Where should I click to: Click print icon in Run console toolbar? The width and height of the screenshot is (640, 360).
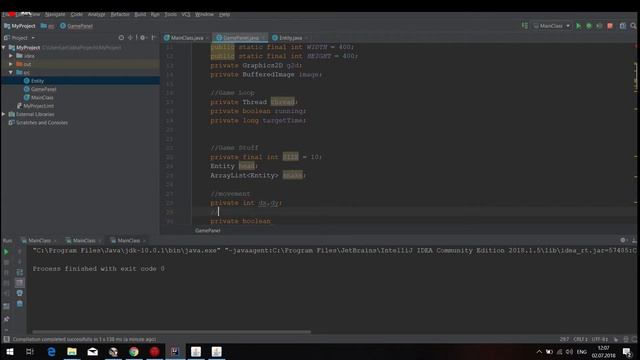click(x=20, y=293)
